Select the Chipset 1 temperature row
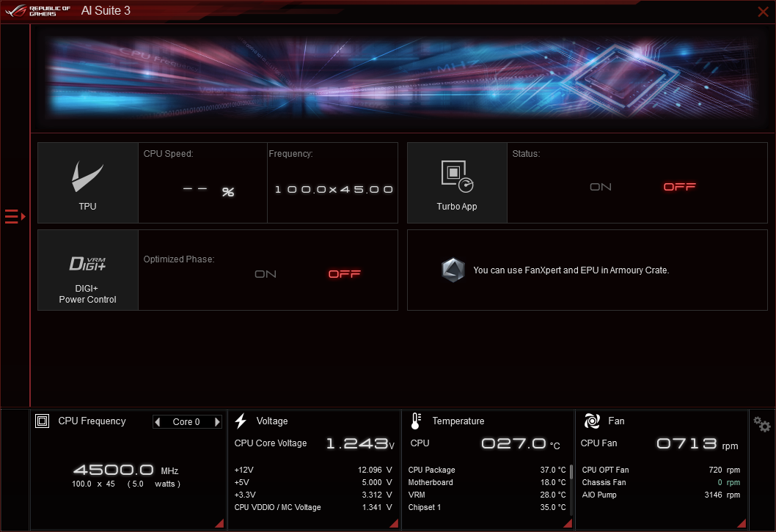776x532 pixels. coord(487,507)
